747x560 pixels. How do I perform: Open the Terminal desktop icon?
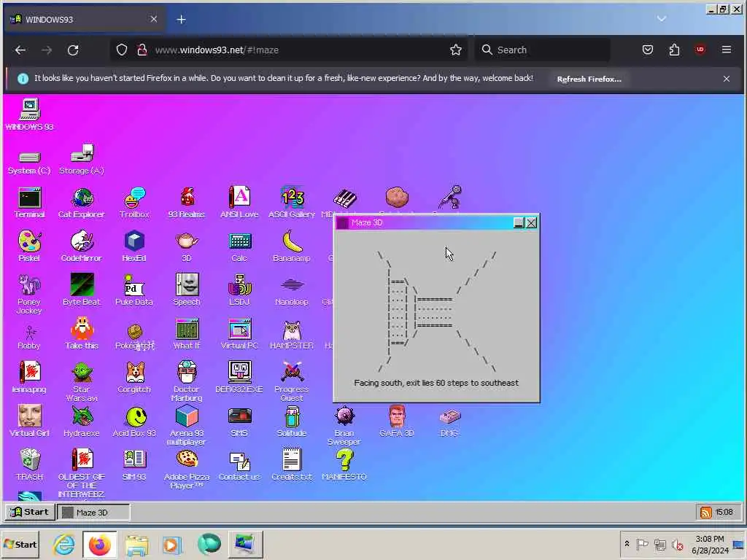point(29,203)
